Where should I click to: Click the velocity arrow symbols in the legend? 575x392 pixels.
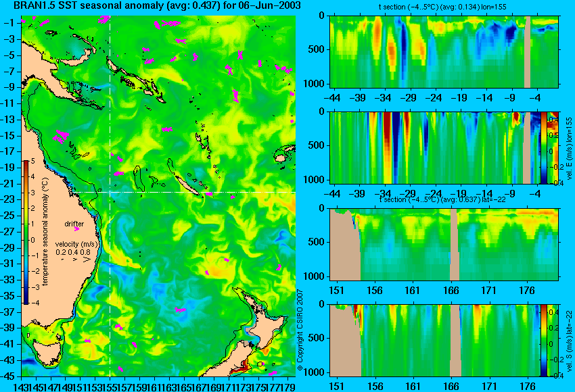pos(75,260)
